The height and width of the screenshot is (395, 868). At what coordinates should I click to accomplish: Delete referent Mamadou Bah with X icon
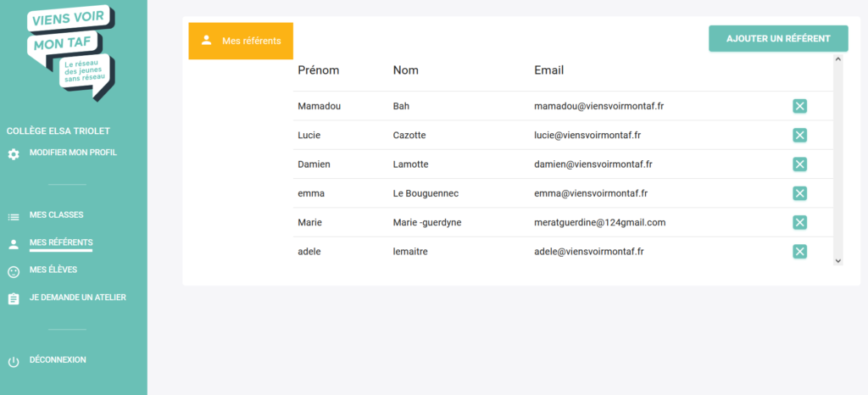tap(799, 106)
